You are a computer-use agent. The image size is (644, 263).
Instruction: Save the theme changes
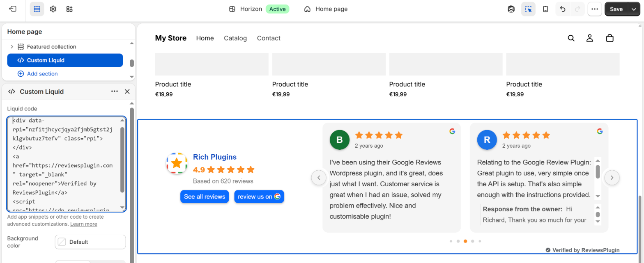616,9
